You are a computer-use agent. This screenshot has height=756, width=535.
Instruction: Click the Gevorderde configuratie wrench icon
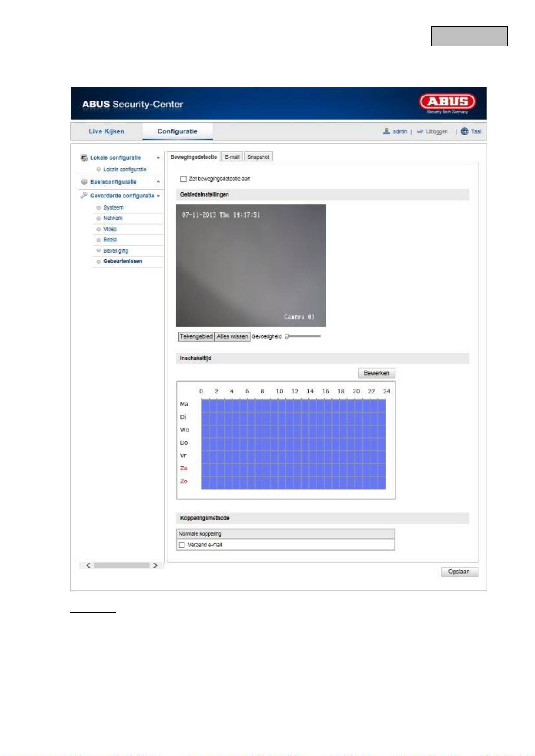[84, 196]
